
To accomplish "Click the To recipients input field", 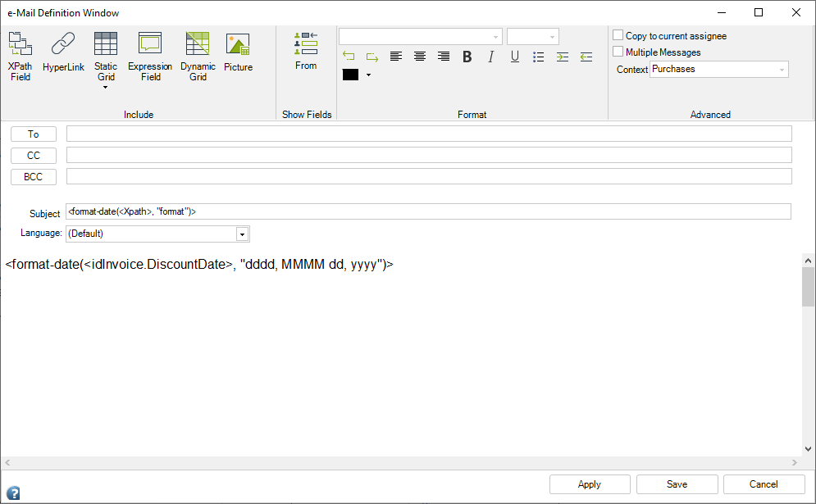I will pos(429,134).
